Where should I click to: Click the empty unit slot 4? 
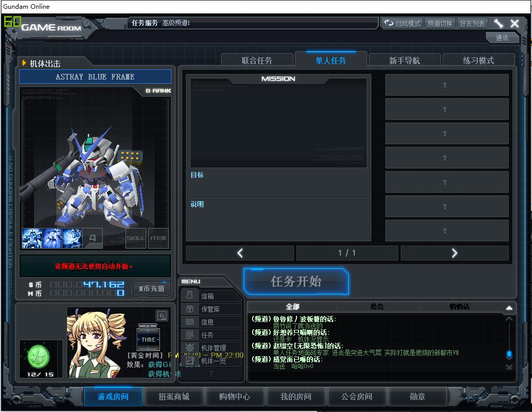(x=92, y=238)
